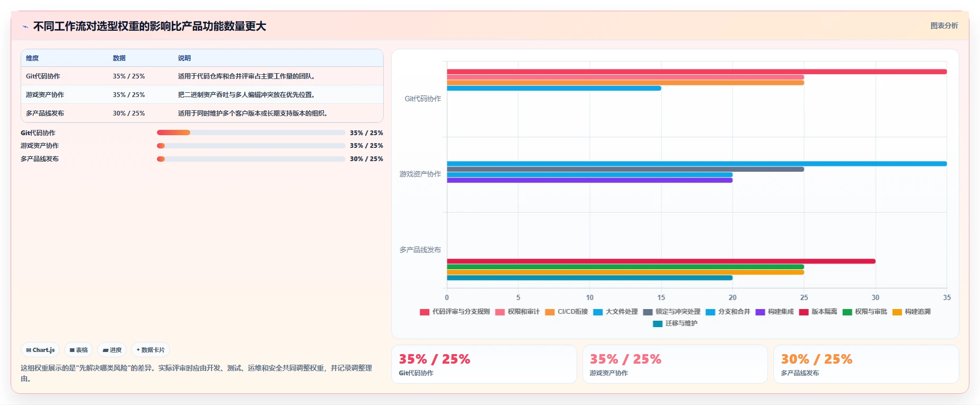Click the description starting with 适用于同时维护
This screenshot has height=405, width=980.
[254, 113]
